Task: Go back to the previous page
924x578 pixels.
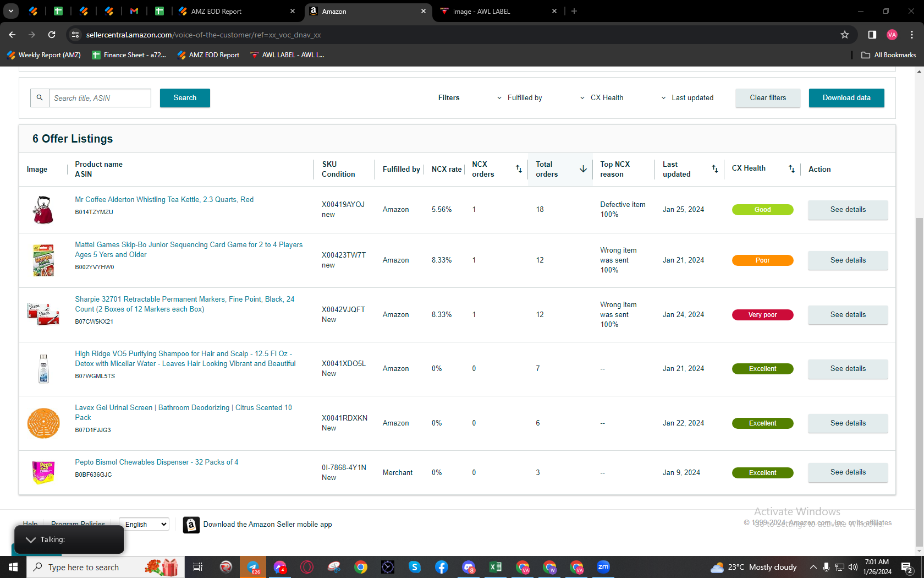Action: pos(12,35)
